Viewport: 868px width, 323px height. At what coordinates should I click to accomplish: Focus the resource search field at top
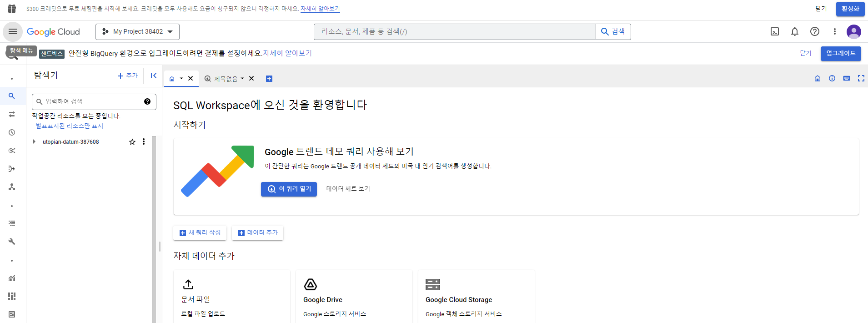tap(455, 31)
